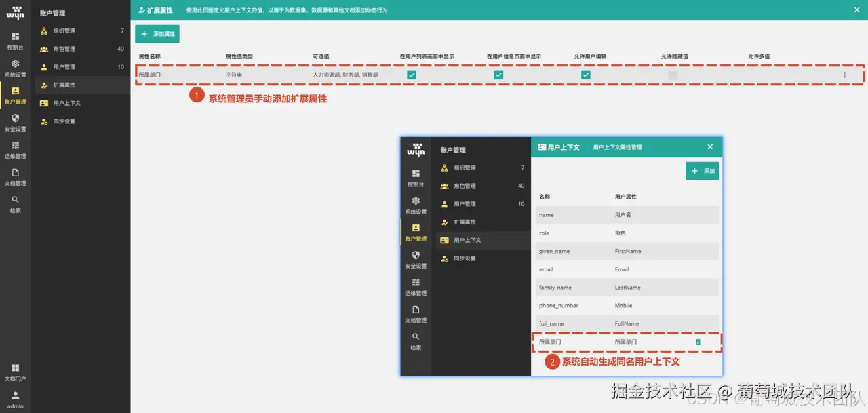The width and height of the screenshot is (868, 413).
Task: Uncheck 允许用户编辑 for 所属部门
Action: coord(586,75)
